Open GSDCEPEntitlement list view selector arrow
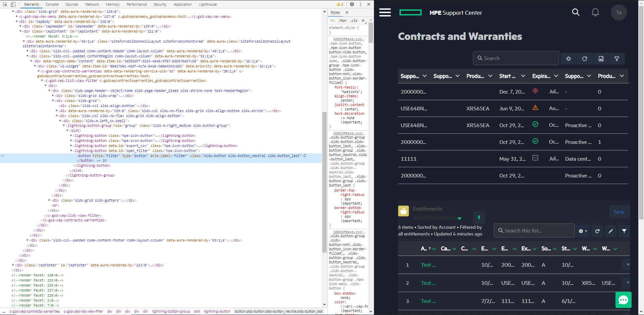644x315 pixels. click(x=460, y=218)
